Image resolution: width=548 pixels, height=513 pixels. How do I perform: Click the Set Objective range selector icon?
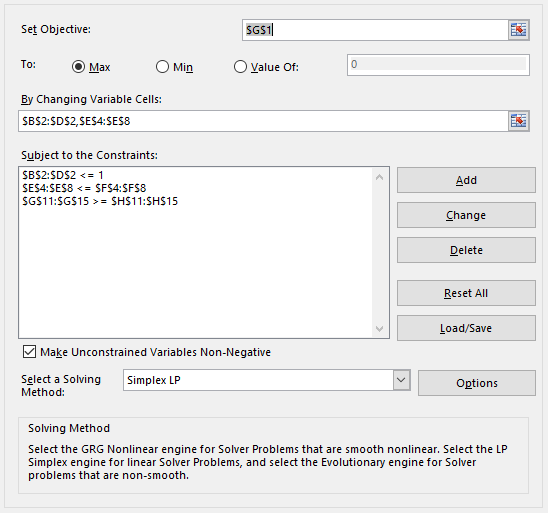tap(519, 30)
